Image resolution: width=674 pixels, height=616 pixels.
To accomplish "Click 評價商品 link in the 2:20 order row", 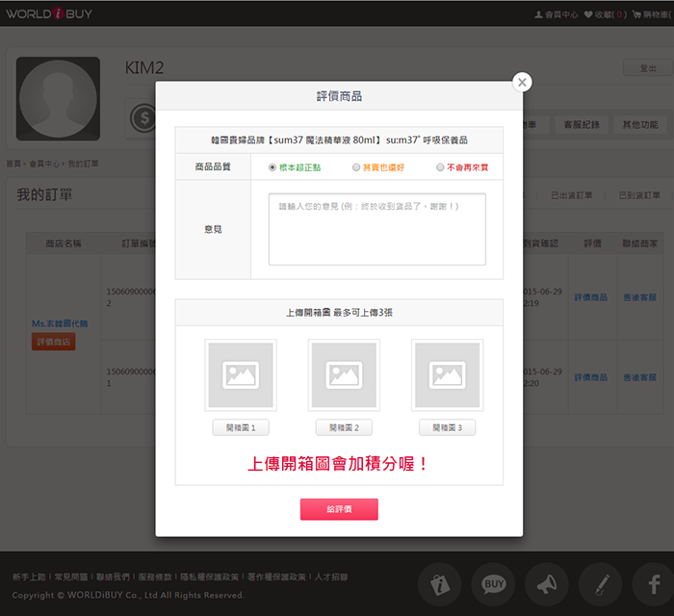I will 591,377.
